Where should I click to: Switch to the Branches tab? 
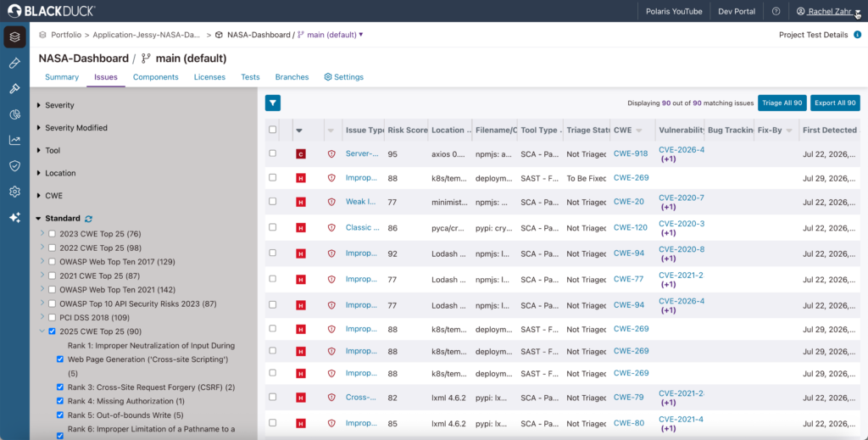tap(292, 77)
